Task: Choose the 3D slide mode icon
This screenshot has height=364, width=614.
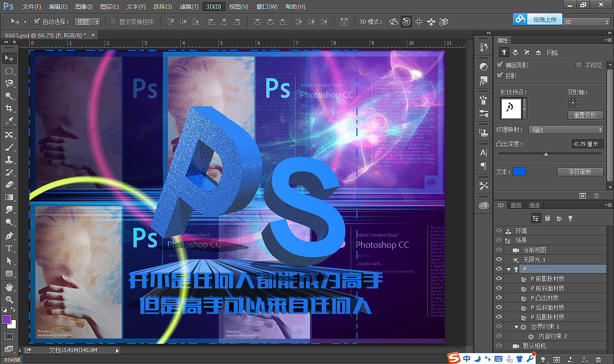Action: point(431,22)
